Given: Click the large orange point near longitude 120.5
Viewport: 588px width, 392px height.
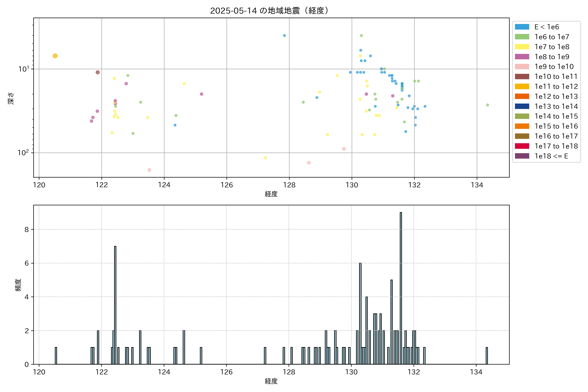Looking at the screenshot, I should [55, 56].
